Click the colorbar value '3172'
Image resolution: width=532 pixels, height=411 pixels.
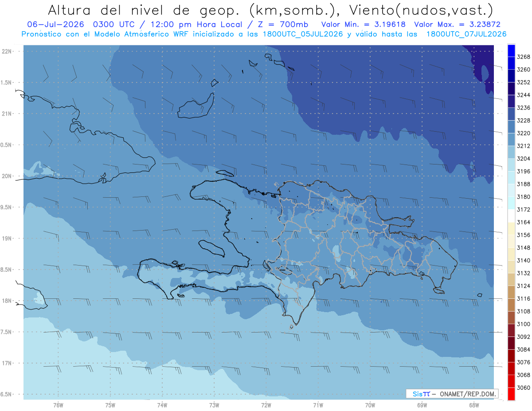524,209
